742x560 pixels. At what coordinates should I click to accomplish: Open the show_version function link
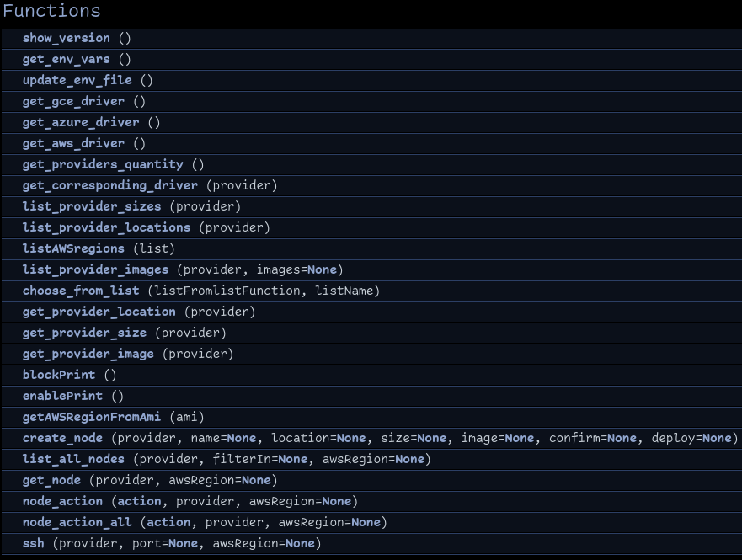(x=66, y=38)
